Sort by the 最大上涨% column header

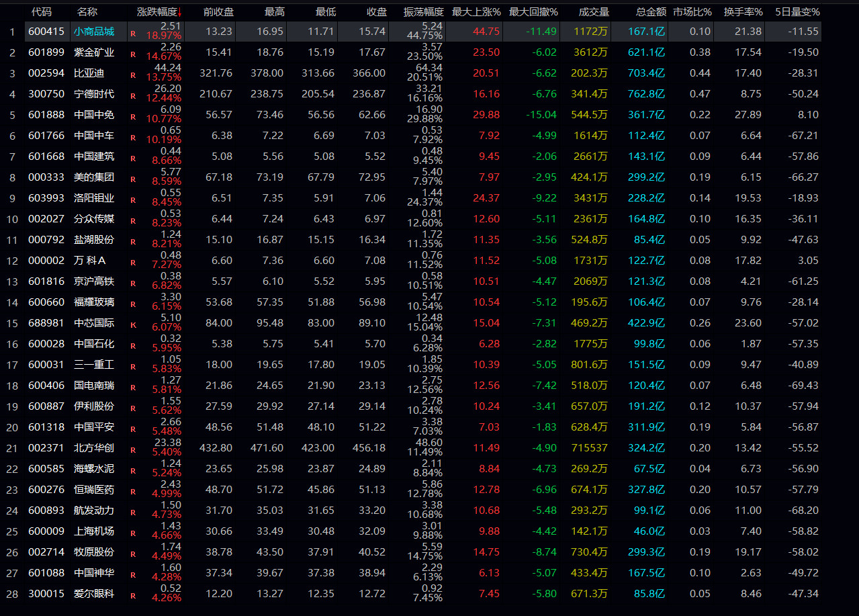click(x=476, y=12)
